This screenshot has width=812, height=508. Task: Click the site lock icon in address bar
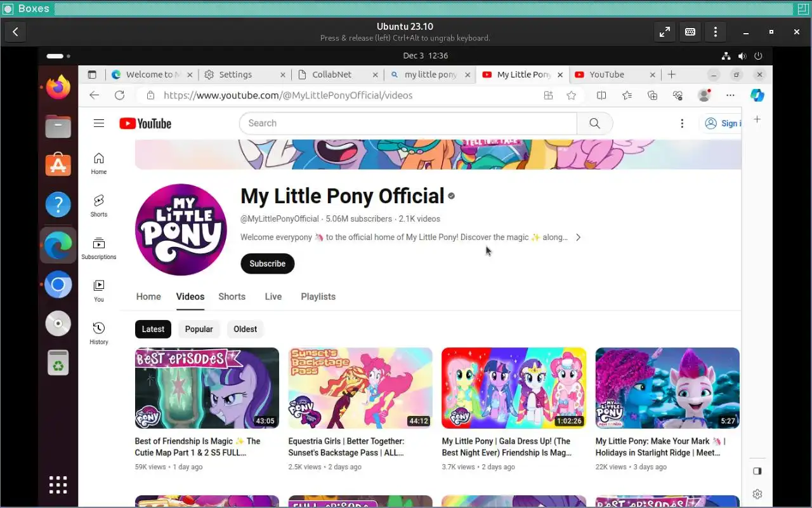point(150,95)
